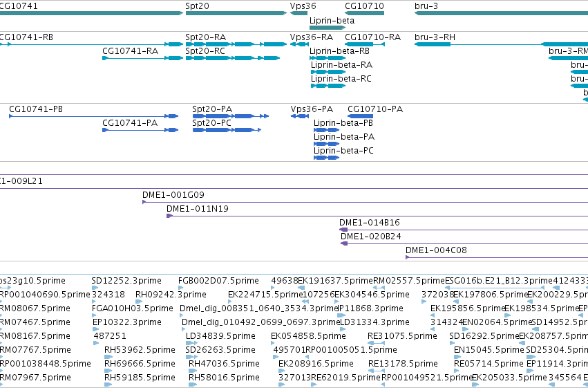The width and height of the screenshot is (588, 388).
Task: Click EST RH53962.5prime
Action: pos(140,350)
